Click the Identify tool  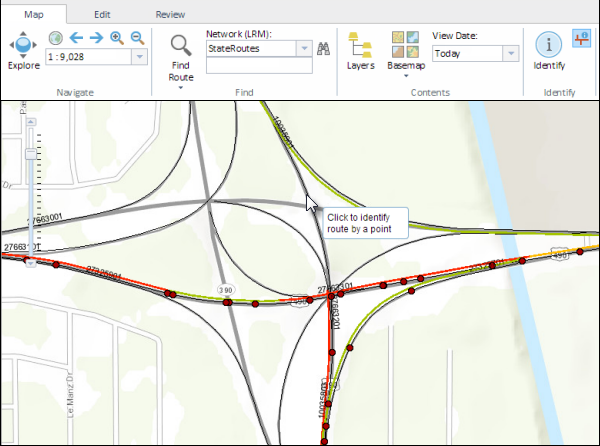pos(548,48)
